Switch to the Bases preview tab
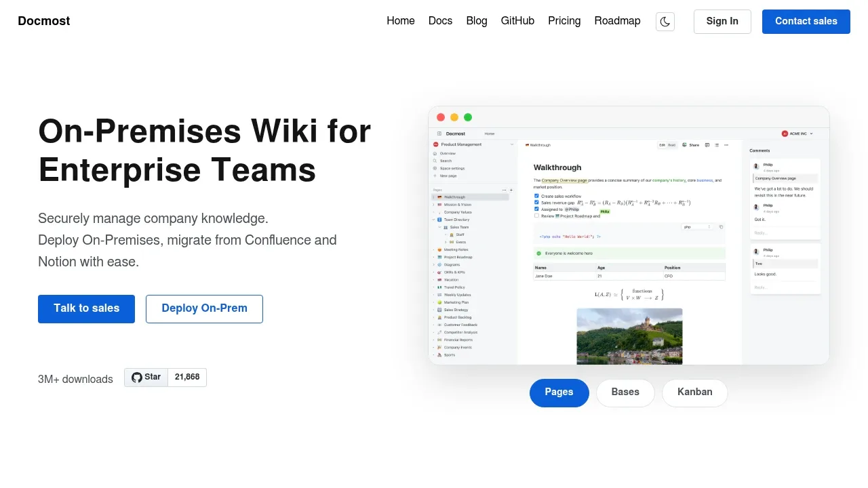868x488 pixels. tap(625, 393)
